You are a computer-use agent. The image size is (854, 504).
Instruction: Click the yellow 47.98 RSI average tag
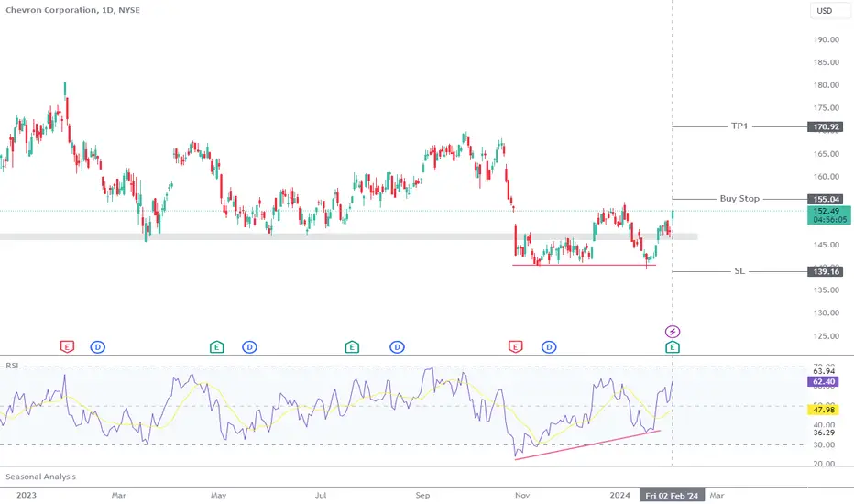coord(823,410)
